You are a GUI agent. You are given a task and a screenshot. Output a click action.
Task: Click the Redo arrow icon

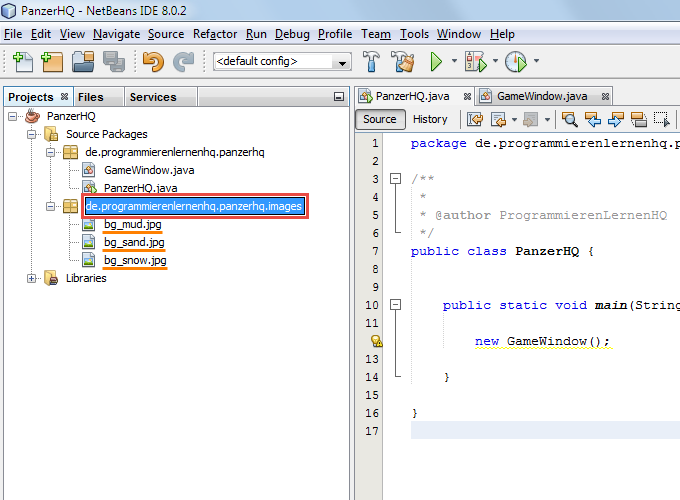click(183, 61)
